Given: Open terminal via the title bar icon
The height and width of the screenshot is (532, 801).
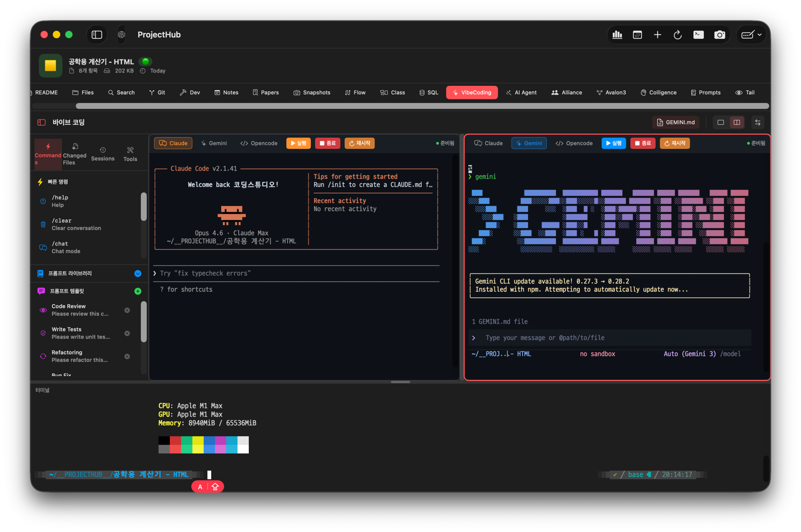Looking at the screenshot, I should 698,35.
